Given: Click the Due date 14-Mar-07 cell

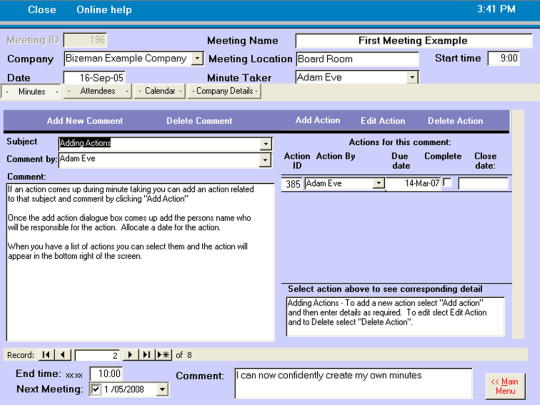Looking at the screenshot, I should click(413, 183).
